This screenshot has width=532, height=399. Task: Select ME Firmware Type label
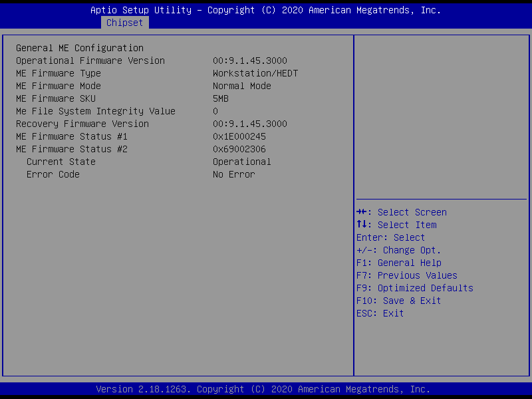pos(59,73)
